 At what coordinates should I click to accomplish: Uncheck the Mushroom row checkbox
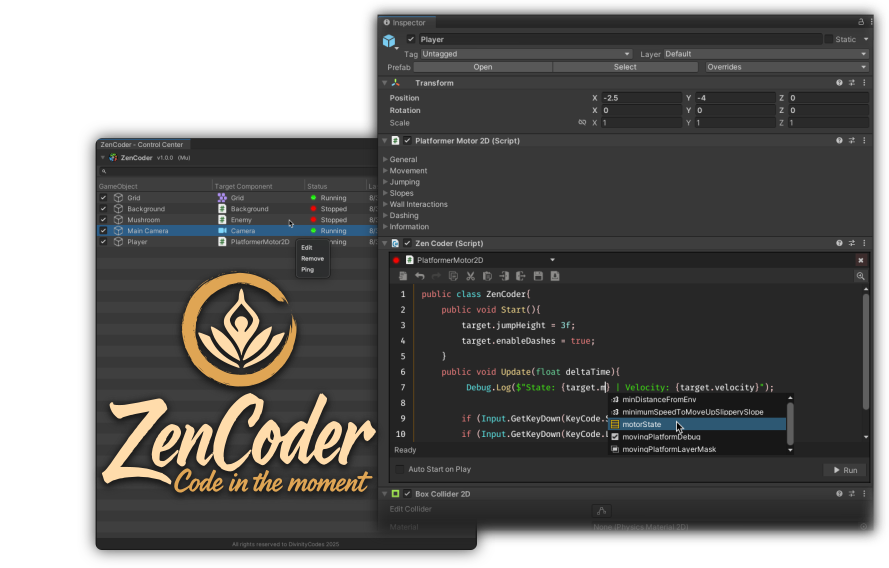pos(103,220)
